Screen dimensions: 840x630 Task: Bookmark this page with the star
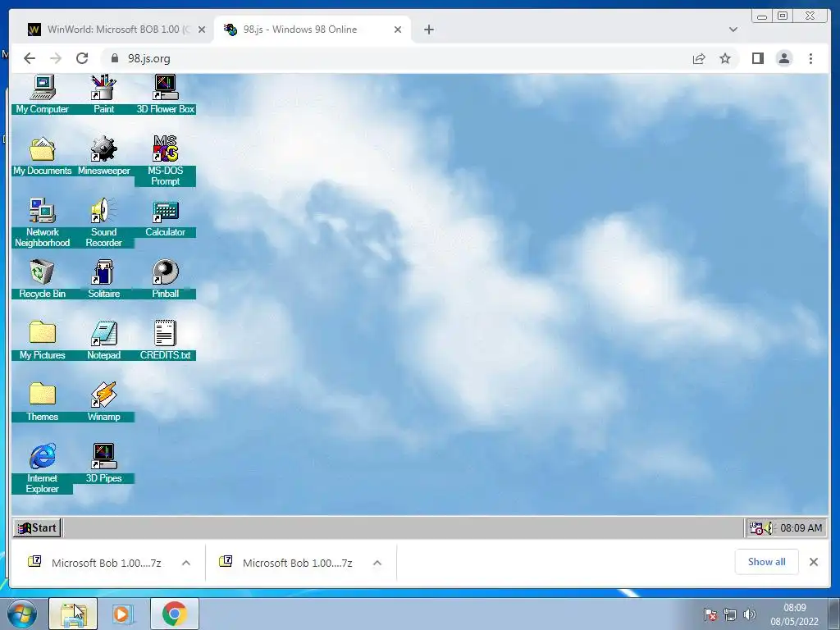pyautogui.click(x=725, y=58)
